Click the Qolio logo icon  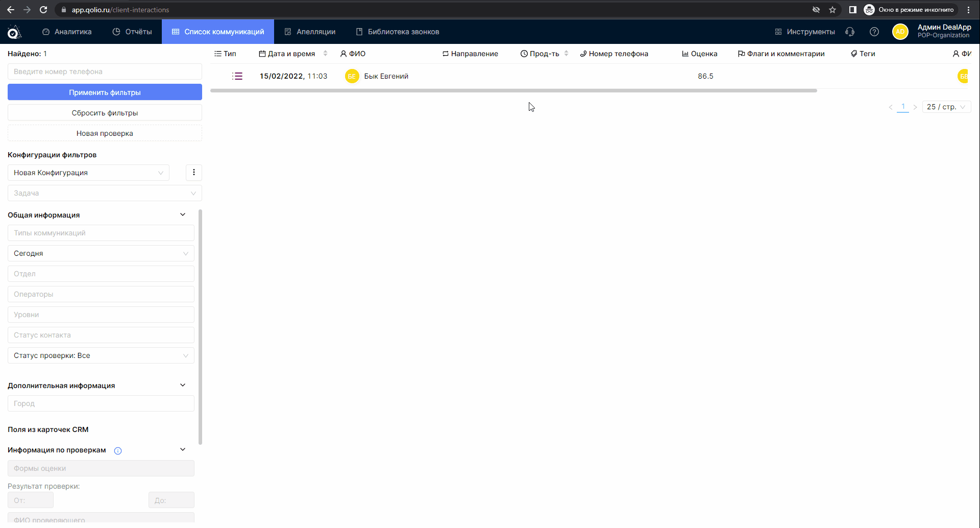(x=14, y=32)
